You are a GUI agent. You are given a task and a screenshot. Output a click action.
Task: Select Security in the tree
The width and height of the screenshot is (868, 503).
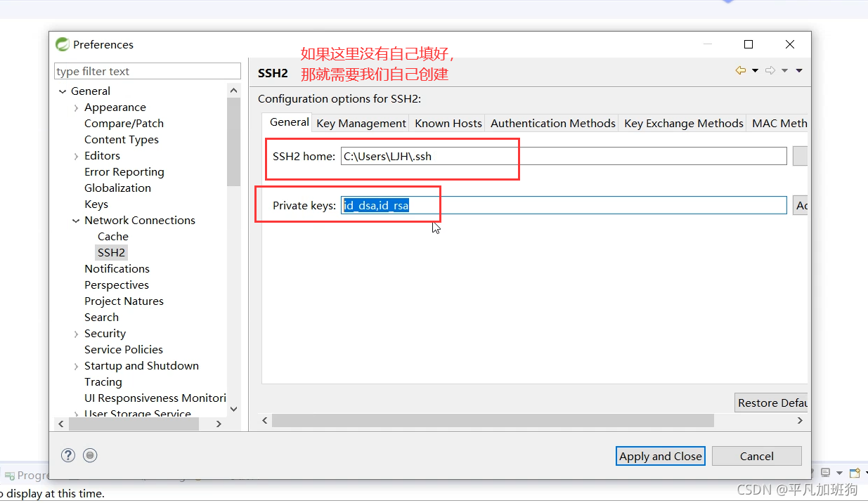[105, 334]
